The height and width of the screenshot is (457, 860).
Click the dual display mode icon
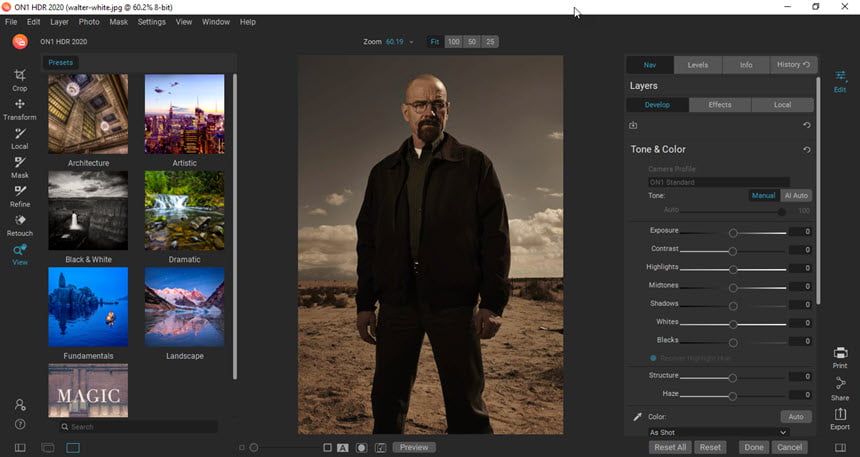point(48,448)
